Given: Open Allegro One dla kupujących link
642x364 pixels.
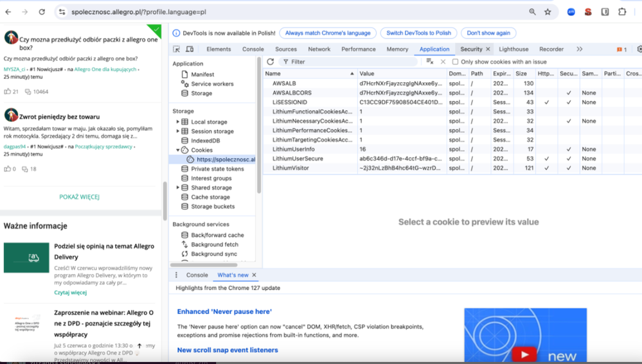Looking at the screenshot, I should click(105, 69).
